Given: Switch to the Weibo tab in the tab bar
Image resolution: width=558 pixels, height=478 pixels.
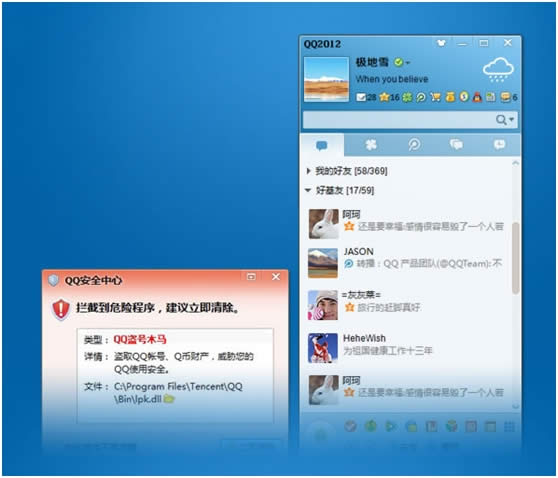Looking at the screenshot, I should click(x=414, y=145).
